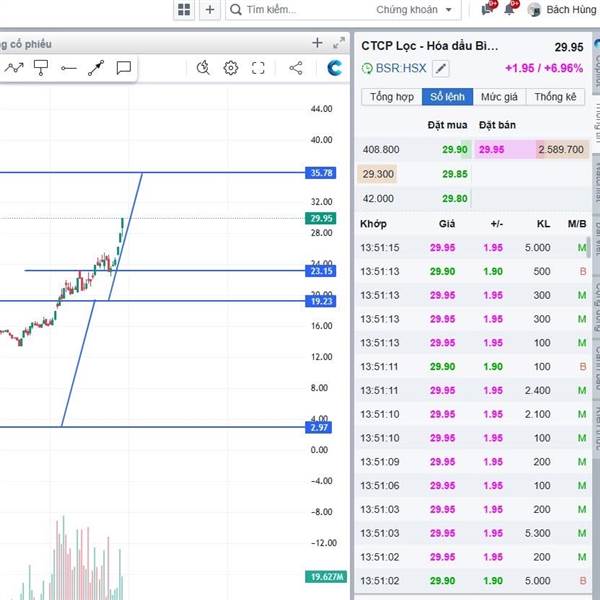Click the 5.300 volume trade cell
Image resolution: width=600 pixels, height=600 pixels.
(538, 533)
